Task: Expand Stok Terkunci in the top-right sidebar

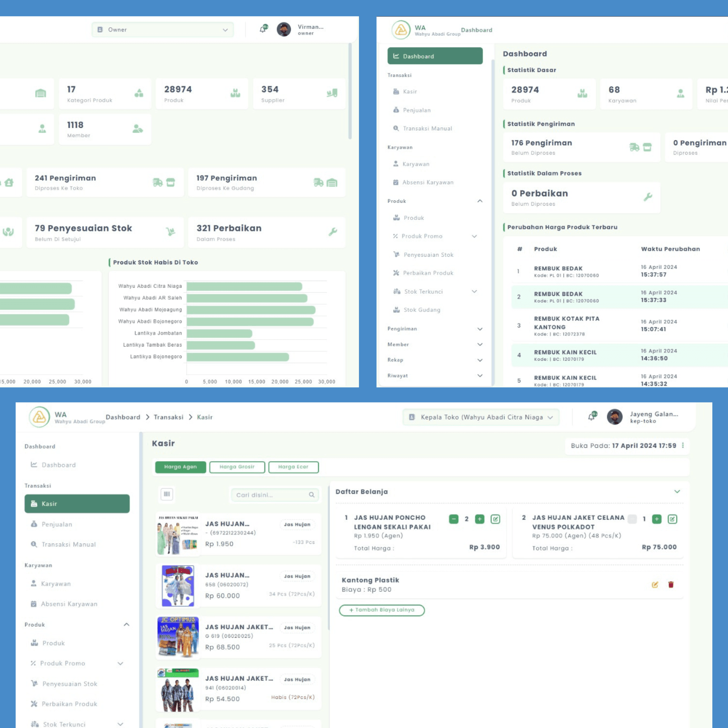Action: pos(474,291)
